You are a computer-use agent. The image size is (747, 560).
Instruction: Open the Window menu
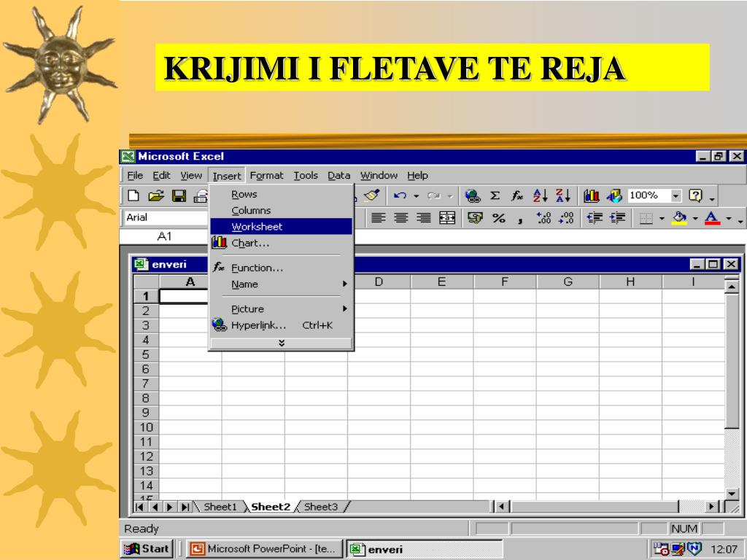click(379, 175)
